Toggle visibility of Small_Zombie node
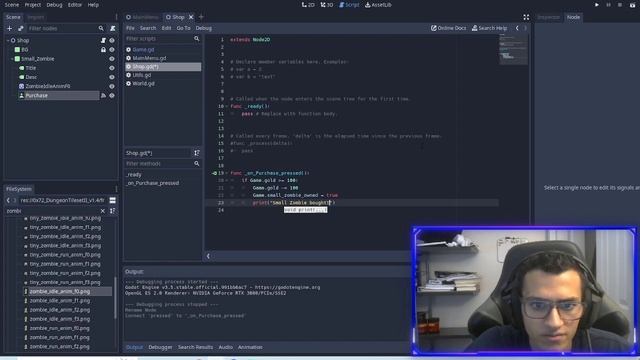This screenshot has width=640, height=360. [112, 59]
